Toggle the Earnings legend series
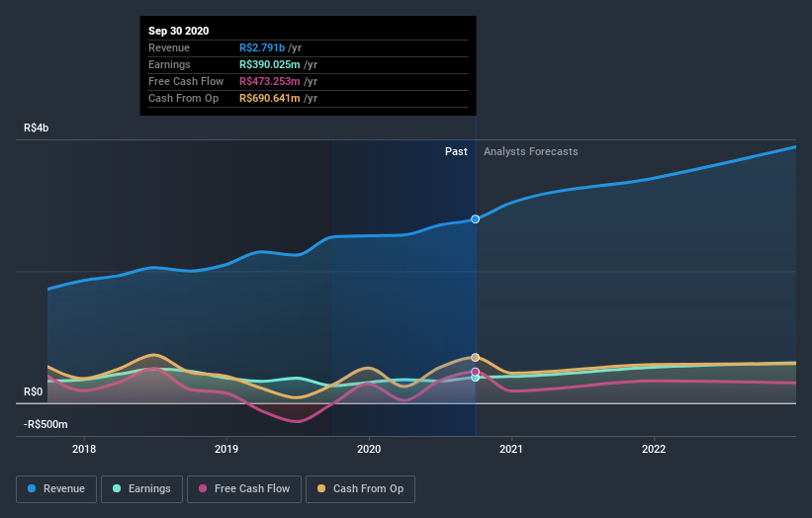Screen dimensions: 812x518 (x=141, y=489)
